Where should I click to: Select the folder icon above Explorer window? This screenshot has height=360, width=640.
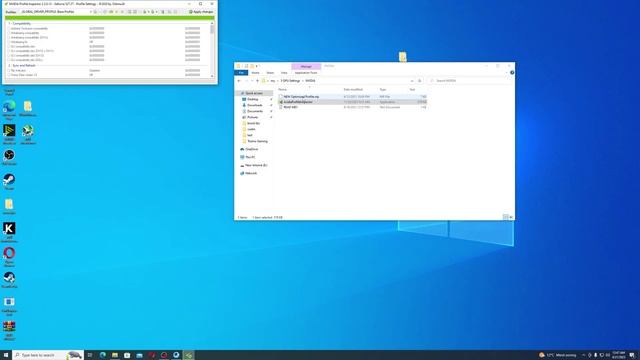[x=403, y=57]
